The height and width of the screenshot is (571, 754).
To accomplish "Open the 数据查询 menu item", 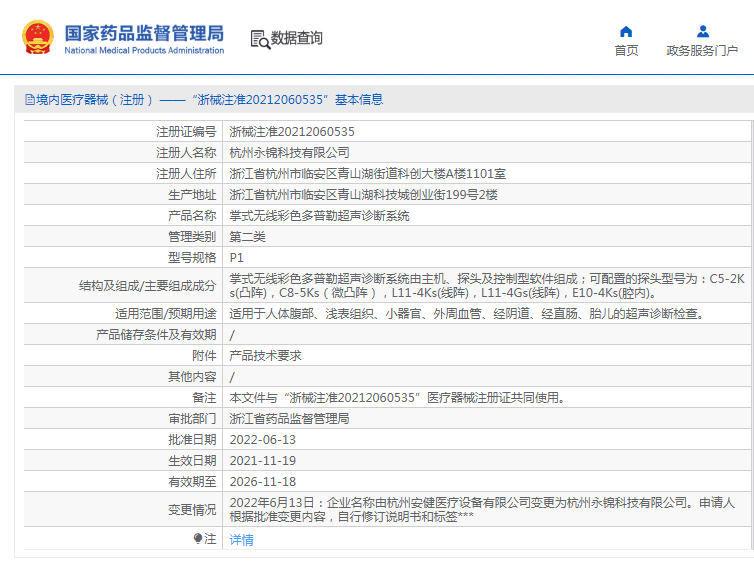I will click(x=297, y=38).
